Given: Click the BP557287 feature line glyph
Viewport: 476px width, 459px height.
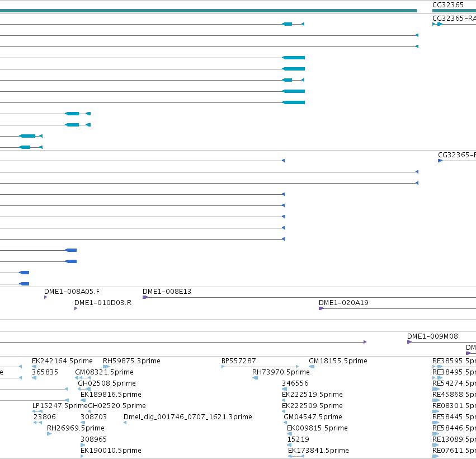Looking at the screenshot, I should coord(260,367).
